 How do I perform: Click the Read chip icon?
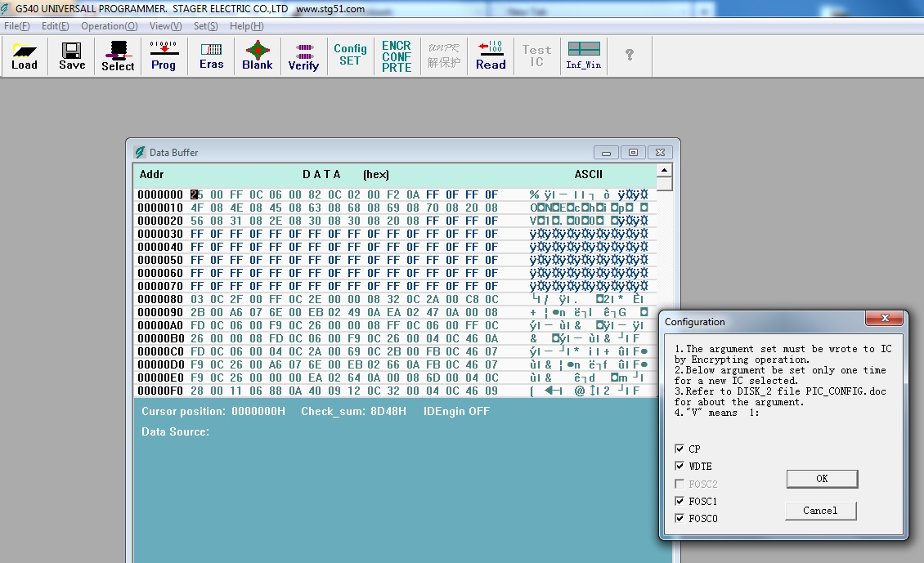point(491,56)
